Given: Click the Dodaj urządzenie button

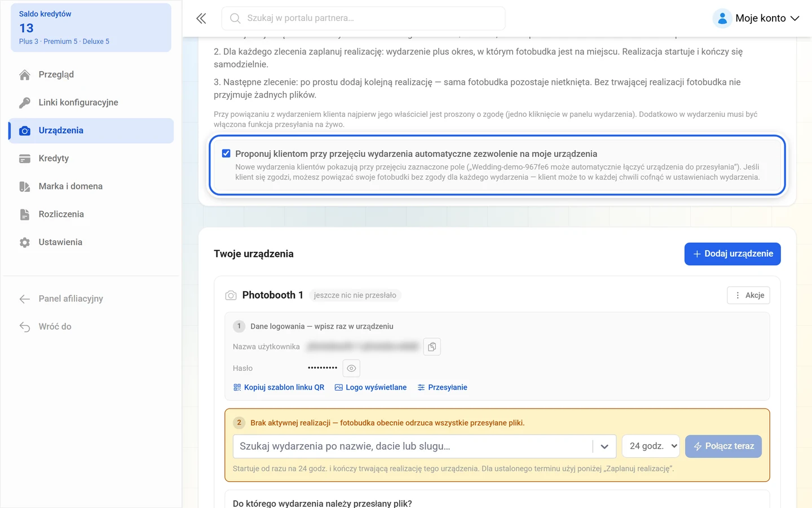Looking at the screenshot, I should [732, 254].
